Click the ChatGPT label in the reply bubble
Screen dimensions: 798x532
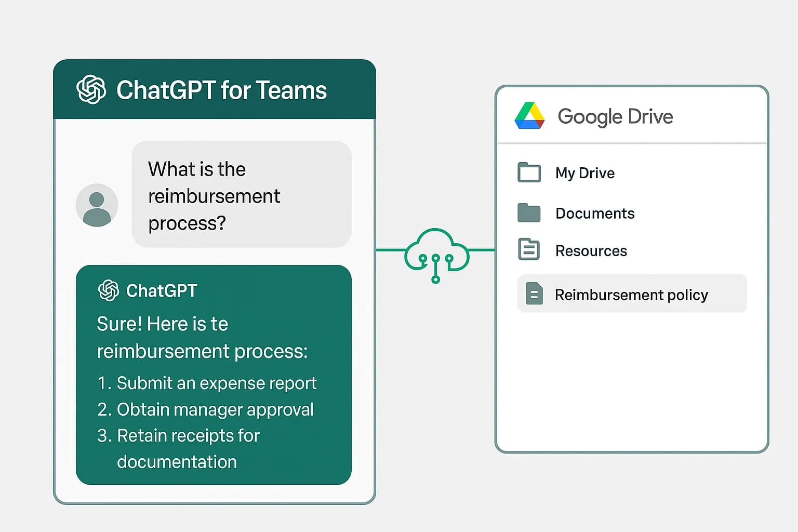pos(162,291)
